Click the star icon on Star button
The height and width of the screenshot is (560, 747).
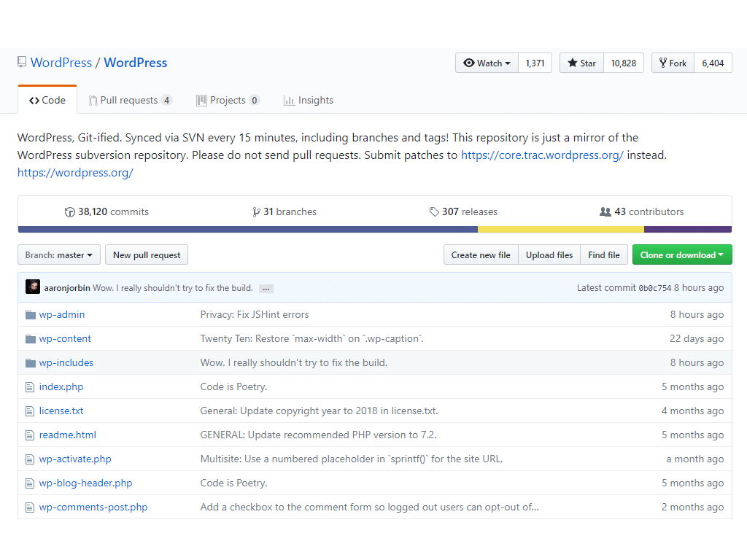573,63
